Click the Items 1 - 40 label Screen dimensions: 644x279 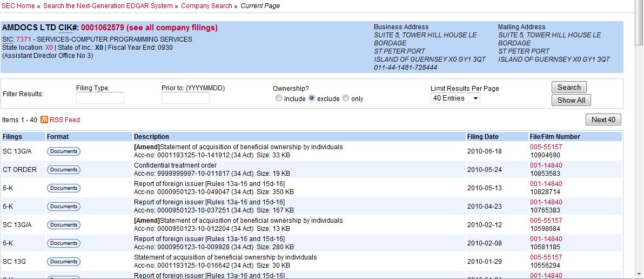[x=19, y=120]
